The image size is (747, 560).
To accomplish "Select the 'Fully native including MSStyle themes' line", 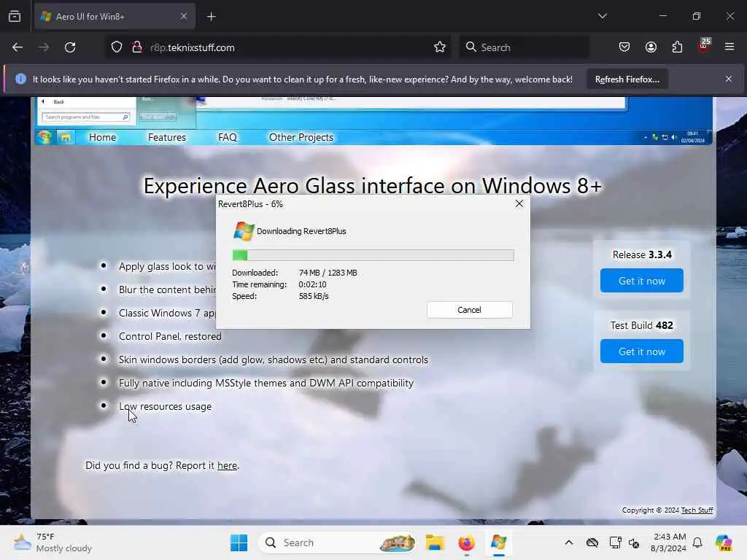I will [266, 383].
